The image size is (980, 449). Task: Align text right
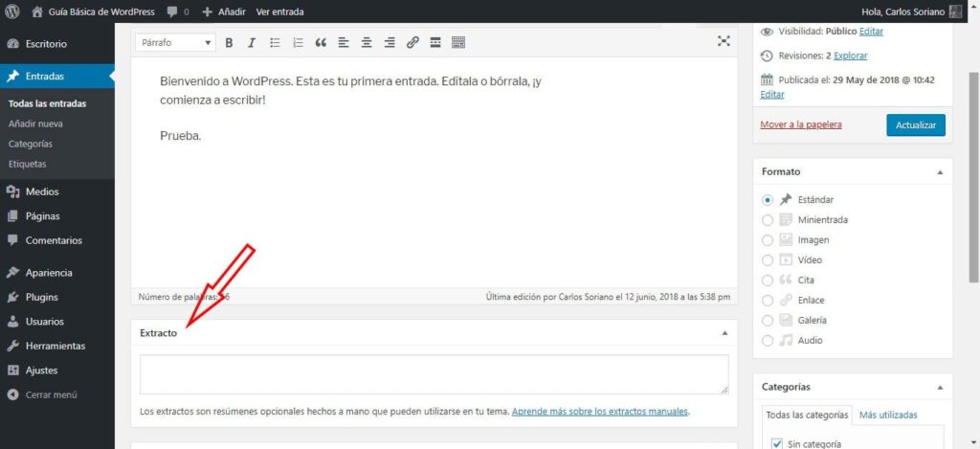coord(390,42)
